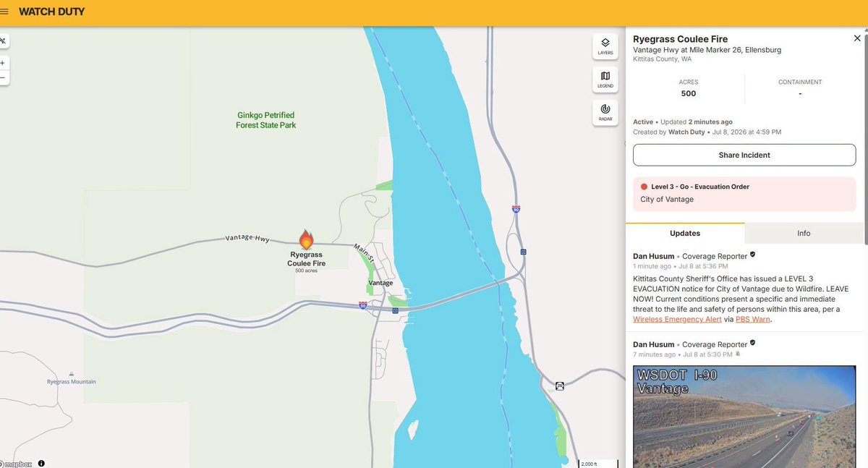Image resolution: width=868 pixels, height=468 pixels.
Task: Click the I-90 shield on the Vantage bridge
Action: 362,306
